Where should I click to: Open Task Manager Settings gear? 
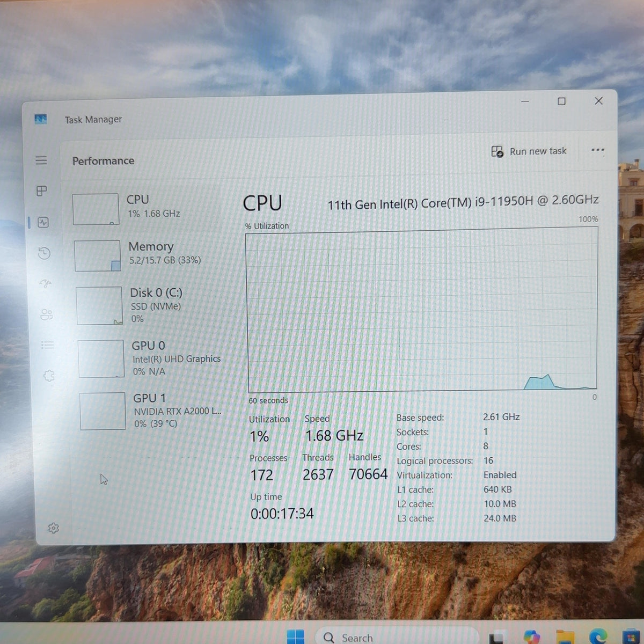(53, 528)
